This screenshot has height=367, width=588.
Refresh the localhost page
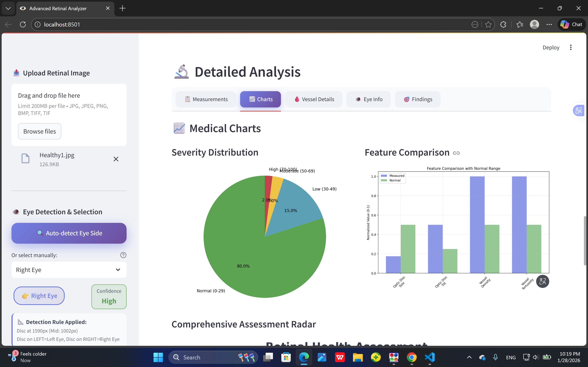point(23,24)
